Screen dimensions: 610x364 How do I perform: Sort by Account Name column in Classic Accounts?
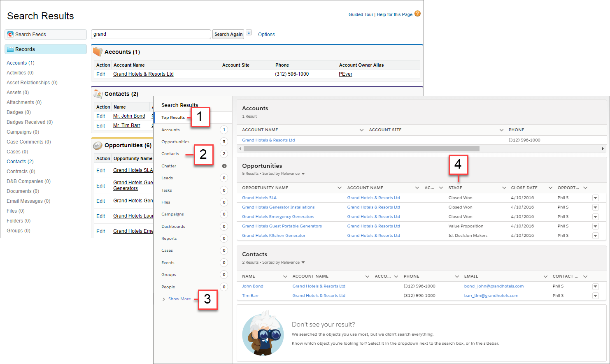point(129,65)
